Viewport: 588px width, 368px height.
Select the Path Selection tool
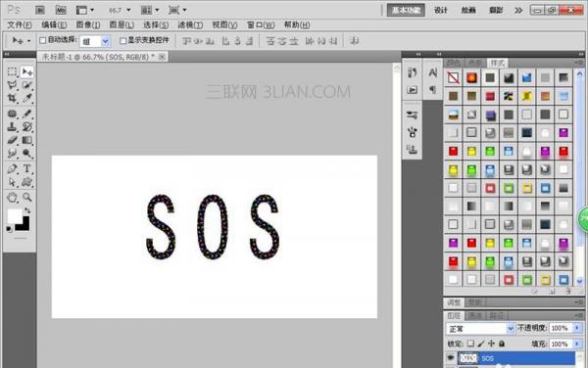pyautogui.click(x=12, y=182)
